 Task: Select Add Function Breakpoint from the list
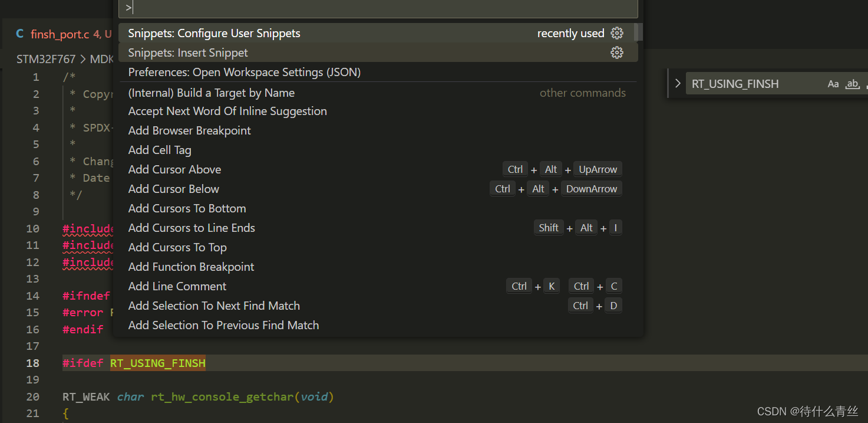click(x=192, y=267)
